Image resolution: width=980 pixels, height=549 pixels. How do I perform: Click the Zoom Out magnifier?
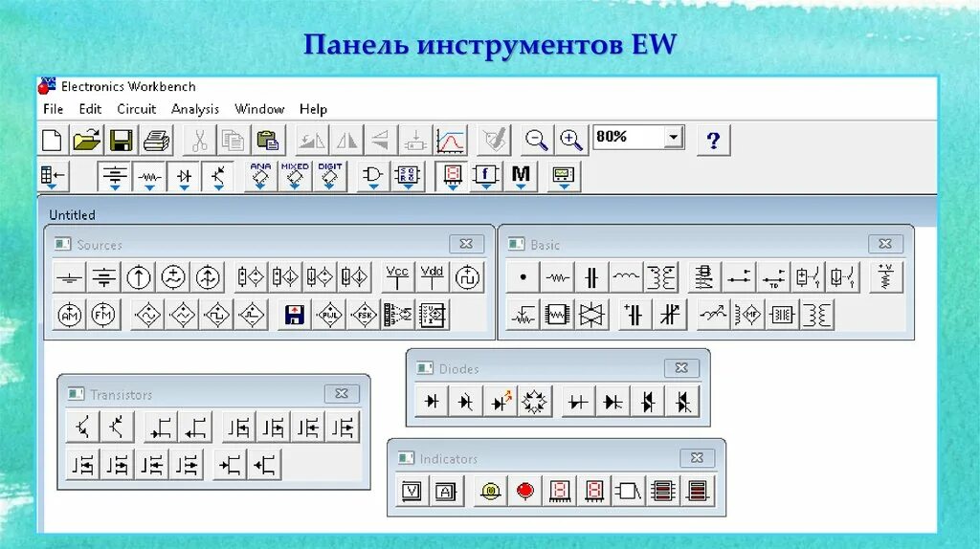coord(536,140)
